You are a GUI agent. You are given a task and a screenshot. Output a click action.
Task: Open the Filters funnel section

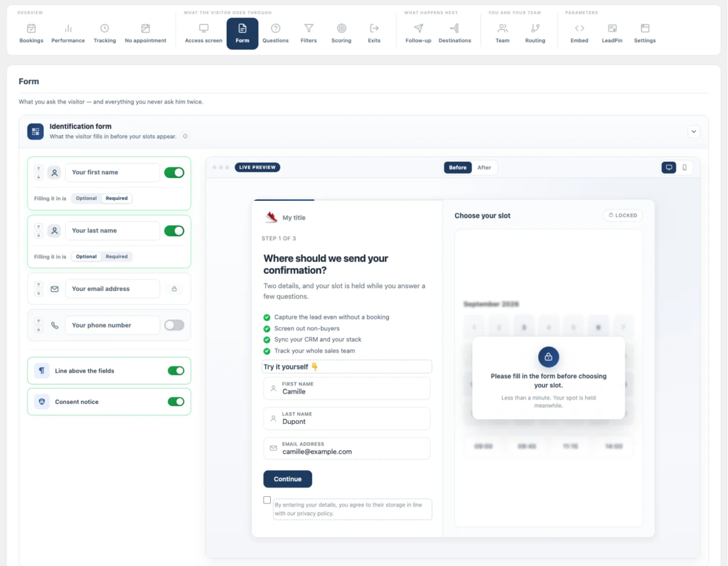[309, 33]
